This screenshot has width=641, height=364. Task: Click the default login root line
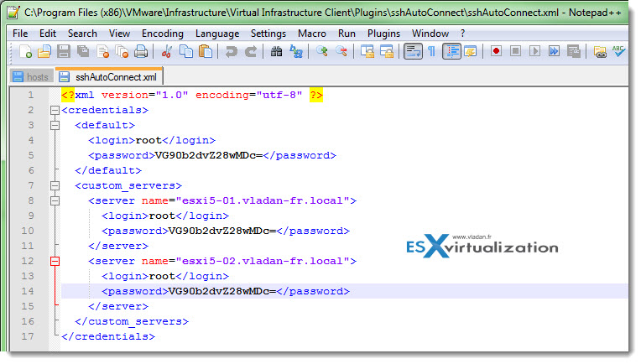[x=152, y=141]
